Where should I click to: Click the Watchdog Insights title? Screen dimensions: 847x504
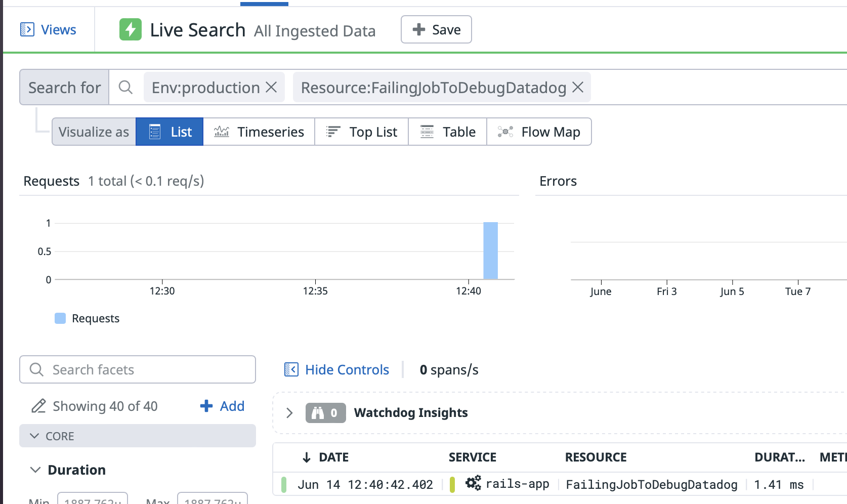(411, 412)
